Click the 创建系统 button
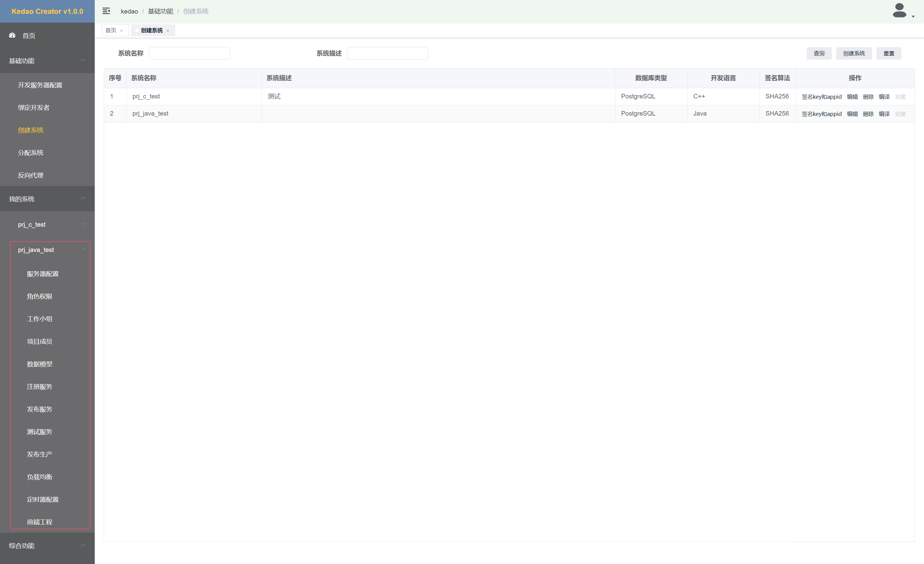924x564 pixels. (x=854, y=53)
